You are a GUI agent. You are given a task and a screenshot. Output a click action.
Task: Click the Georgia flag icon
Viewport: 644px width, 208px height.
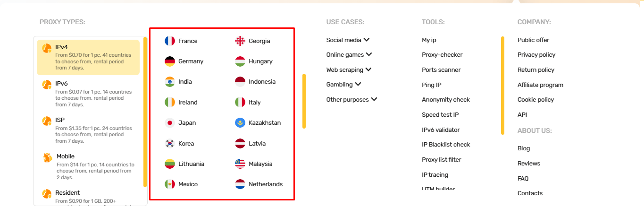click(x=240, y=41)
